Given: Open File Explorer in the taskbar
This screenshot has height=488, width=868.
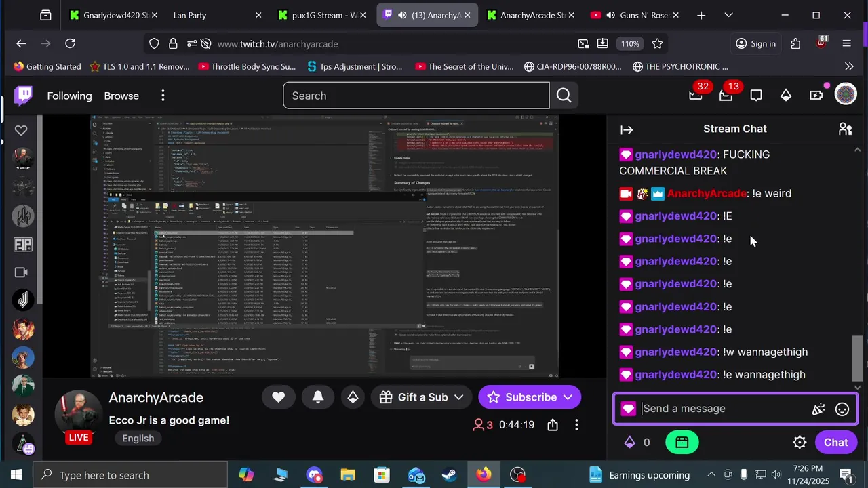Looking at the screenshot, I should (x=348, y=475).
